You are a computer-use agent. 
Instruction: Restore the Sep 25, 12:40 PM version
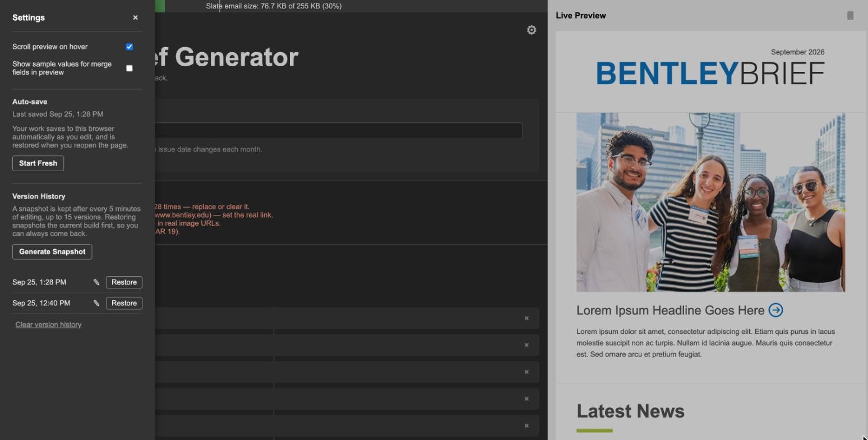(124, 303)
